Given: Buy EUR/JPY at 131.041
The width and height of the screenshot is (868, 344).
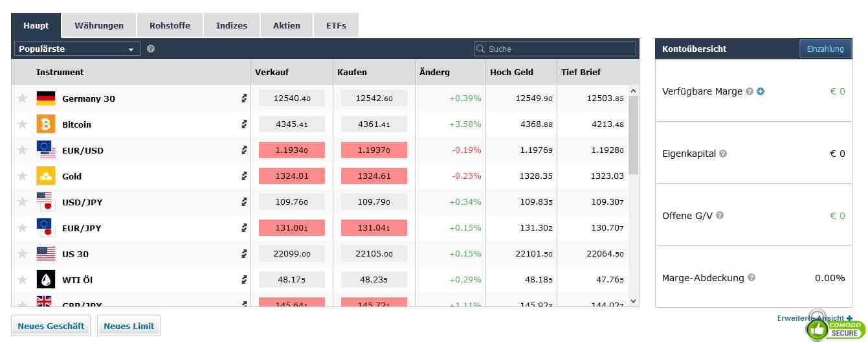Looking at the screenshot, I should pos(374,228).
